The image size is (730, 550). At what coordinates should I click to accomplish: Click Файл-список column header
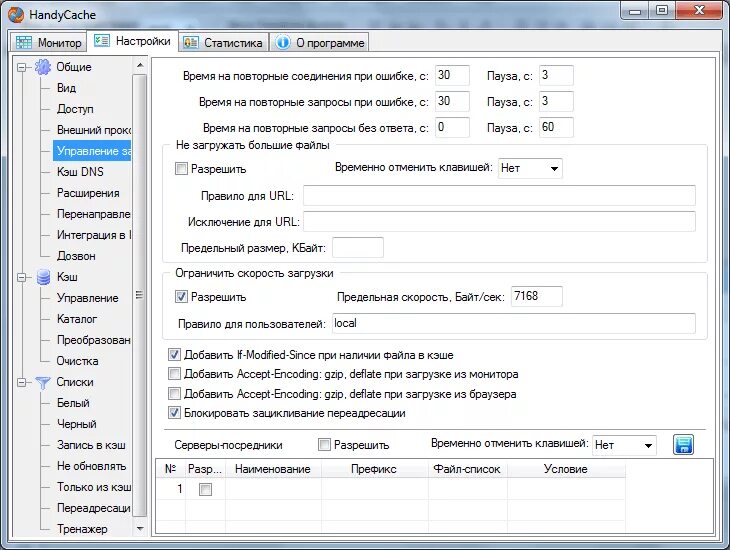pos(467,469)
